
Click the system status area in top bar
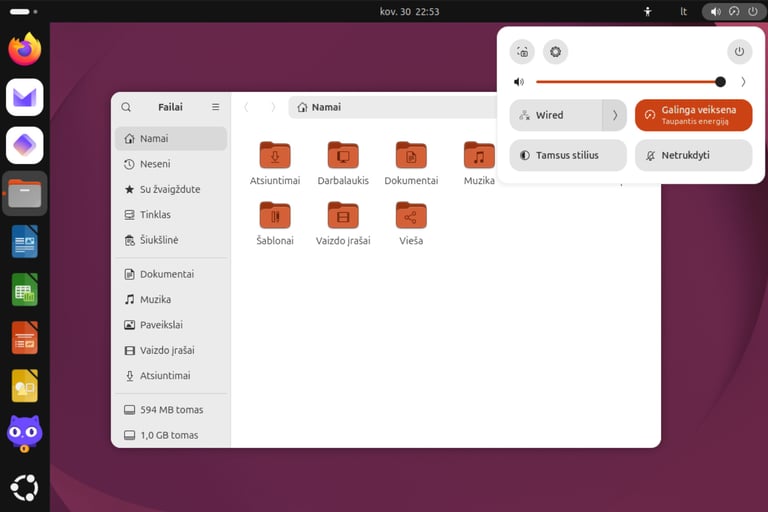coord(734,11)
